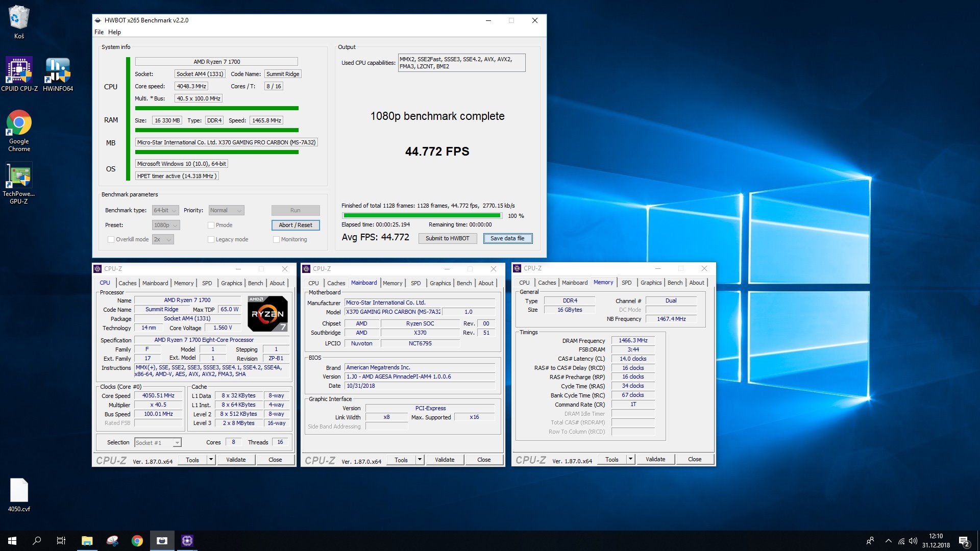Open File Explorer from the taskbar
This screenshot has height=551, width=980.
(87, 541)
